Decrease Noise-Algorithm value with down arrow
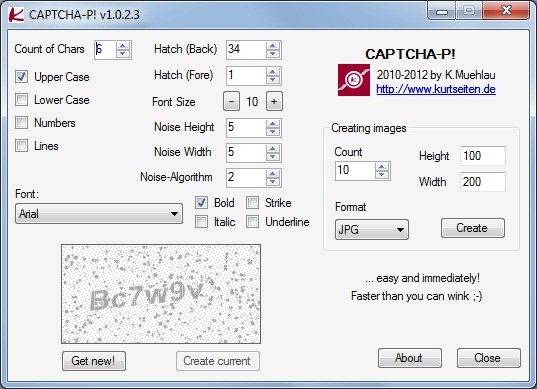Screen dimensions: 537x389 point(273,181)
